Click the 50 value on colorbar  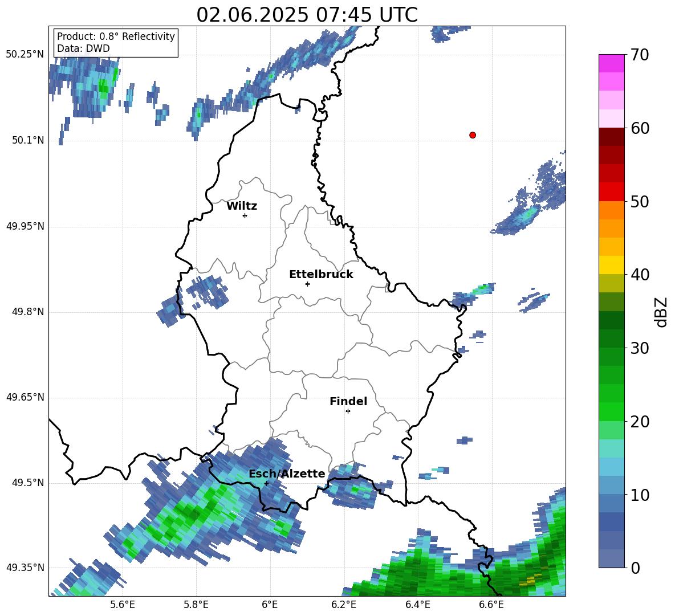pyautogui.click(x=640, y=201)
